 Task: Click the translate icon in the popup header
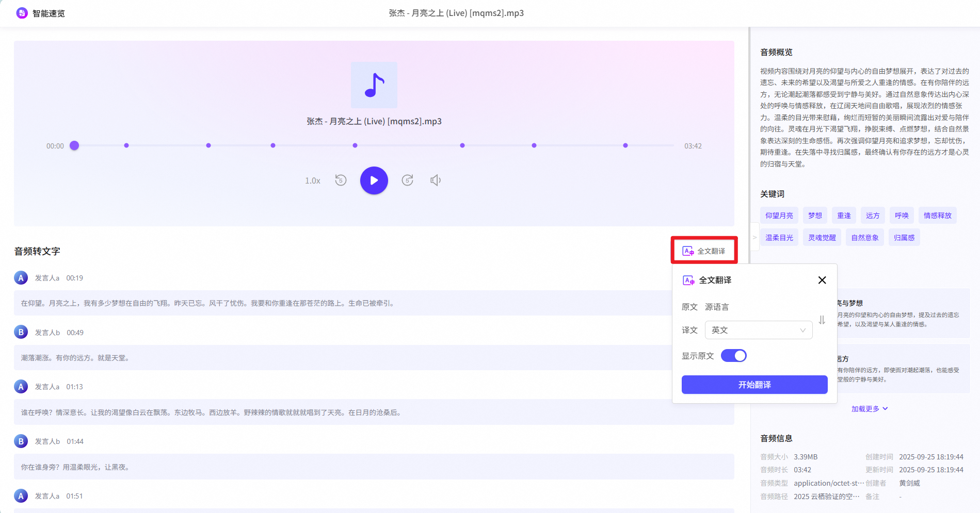point(688,280)
